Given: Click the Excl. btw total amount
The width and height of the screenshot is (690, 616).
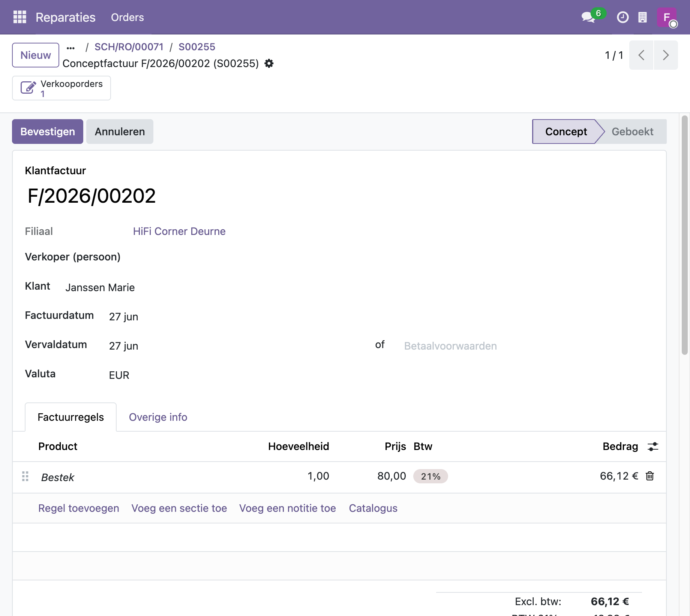Looking at the screenshot, I should tap(610, 601).
